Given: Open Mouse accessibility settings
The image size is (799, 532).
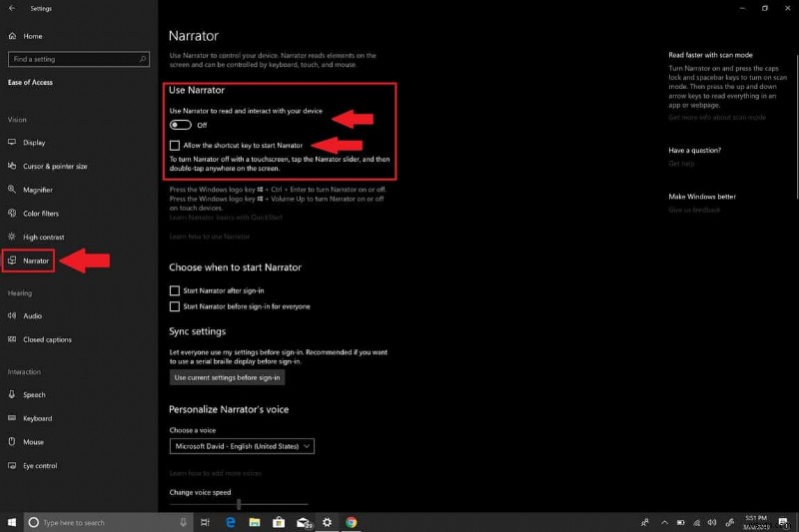Looking at the screenshot, I should tap(26, 442).
